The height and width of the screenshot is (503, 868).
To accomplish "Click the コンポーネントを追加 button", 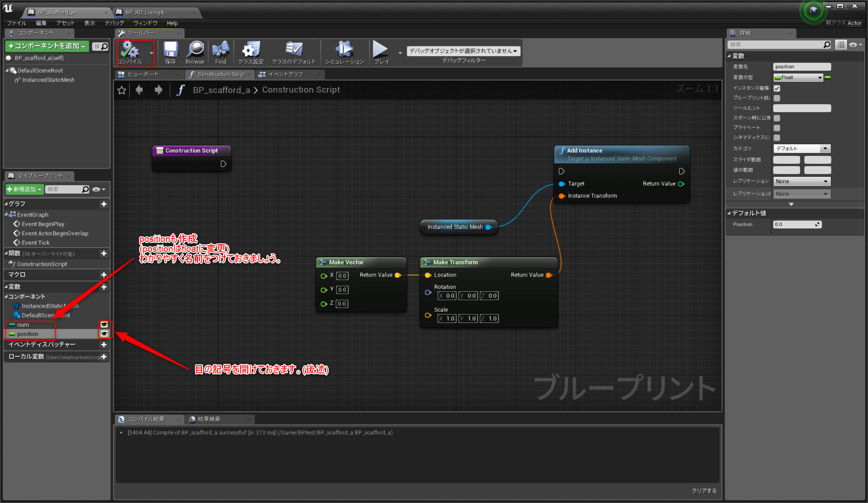I will tap(47, 46).
